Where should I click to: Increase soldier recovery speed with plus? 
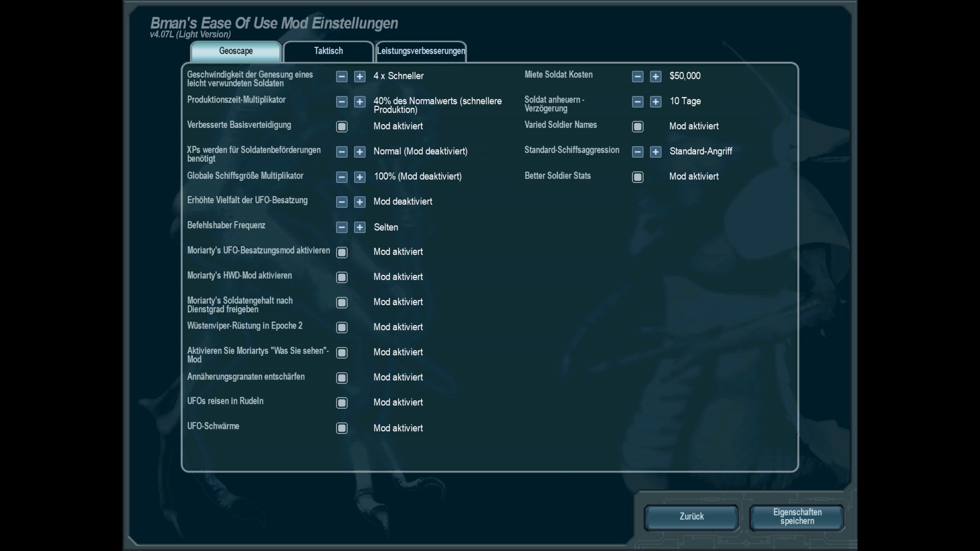359,77
